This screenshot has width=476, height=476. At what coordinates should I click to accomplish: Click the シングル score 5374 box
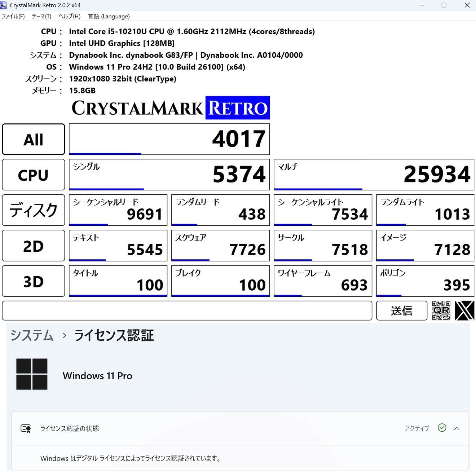click(x=169, y=175)
